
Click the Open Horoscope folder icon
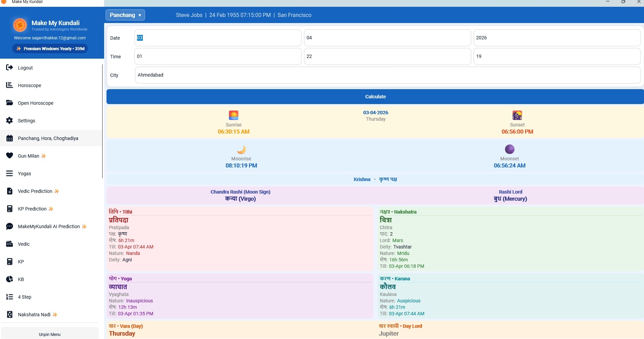click(9, 103)
